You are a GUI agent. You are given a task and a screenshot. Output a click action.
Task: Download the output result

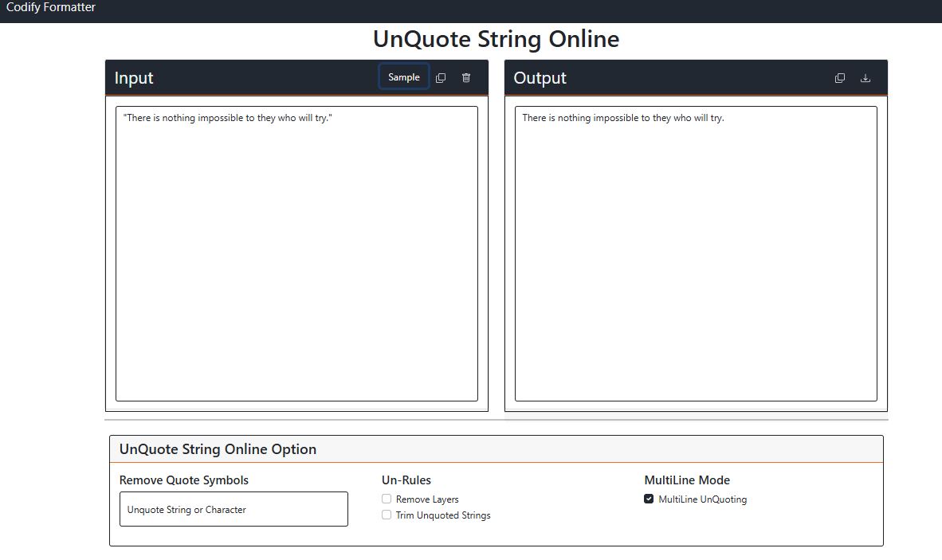[x=865, y=78]
